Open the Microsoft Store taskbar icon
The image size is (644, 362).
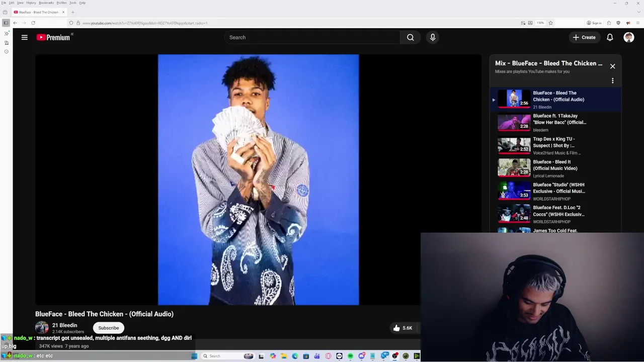[305, 356]
